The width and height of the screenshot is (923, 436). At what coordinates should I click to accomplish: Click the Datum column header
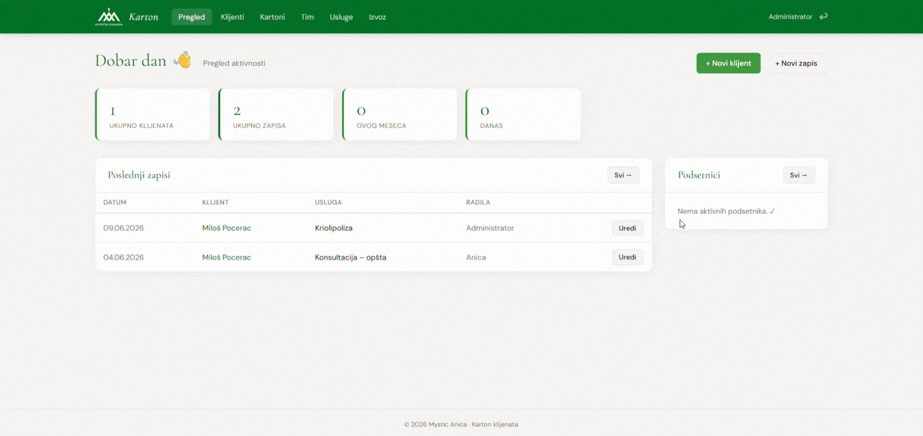(115, 202)
